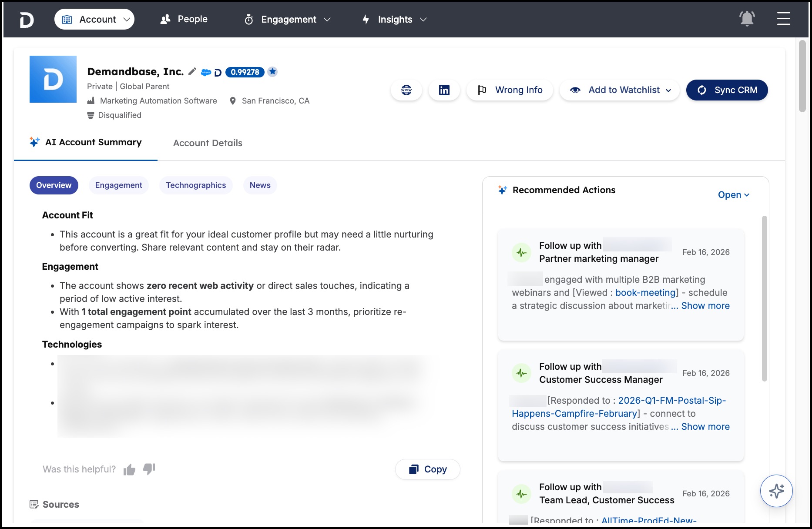Open the Account dropdown in navigation
812x529 pixels.
94,19
